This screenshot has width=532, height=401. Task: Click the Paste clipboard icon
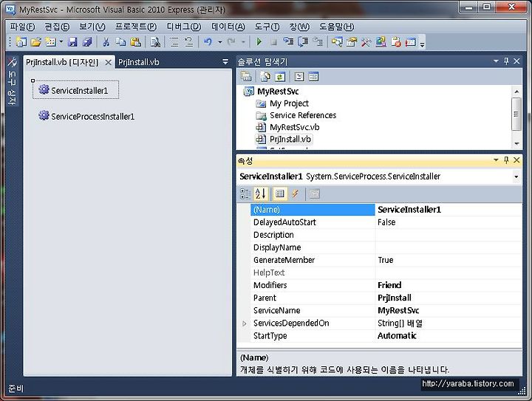(x=136, y=42)
